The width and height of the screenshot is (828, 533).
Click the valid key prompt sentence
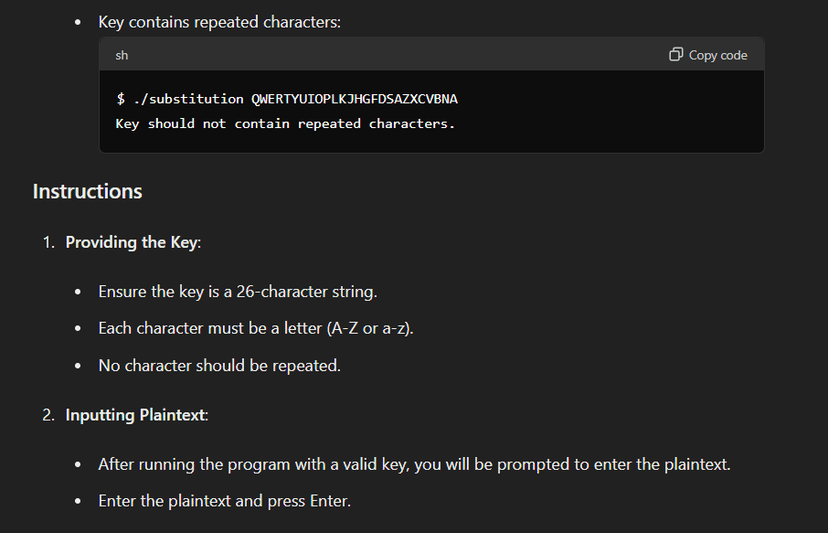pos(415,464)
